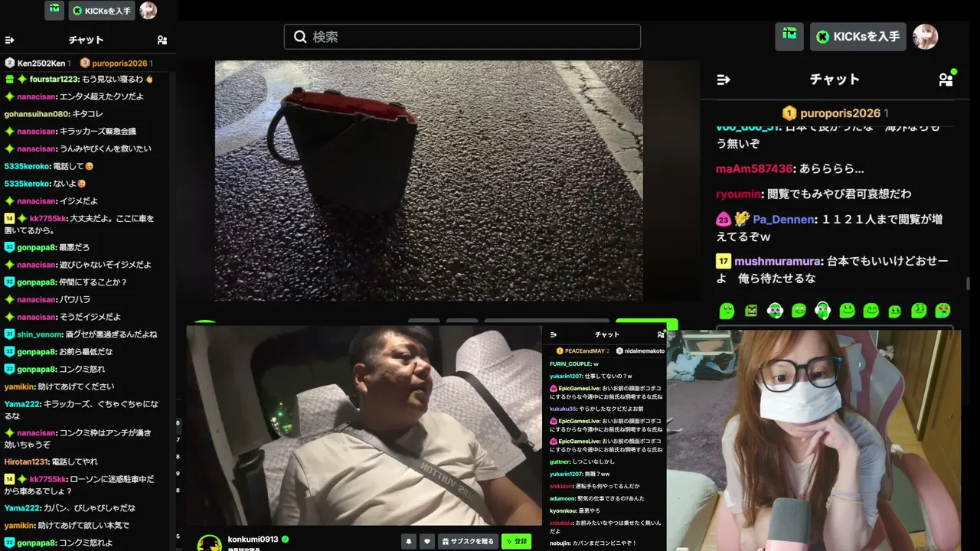Viewport: 980px width, 551px height.
Task: Pick the second green emote in emote row
Action: [x=751, y=310]
